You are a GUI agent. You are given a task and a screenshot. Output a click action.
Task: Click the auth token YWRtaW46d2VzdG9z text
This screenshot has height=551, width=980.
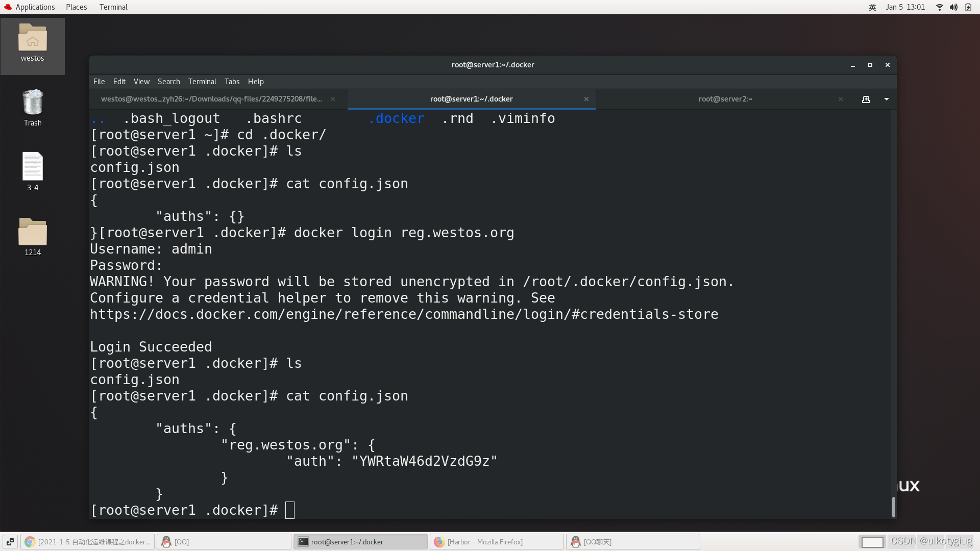click(x=425, y=461)
